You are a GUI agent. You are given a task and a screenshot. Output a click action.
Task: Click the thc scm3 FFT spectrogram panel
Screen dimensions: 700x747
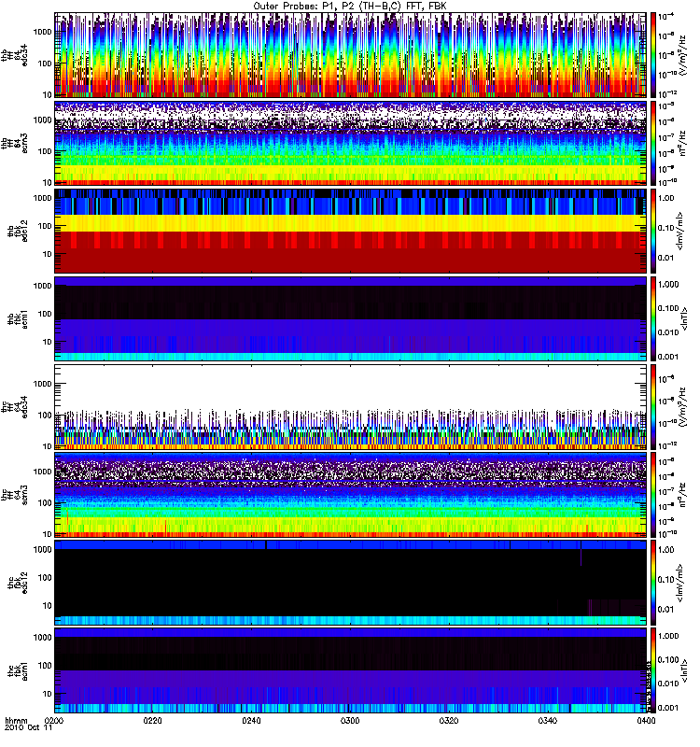coord(350,495)
